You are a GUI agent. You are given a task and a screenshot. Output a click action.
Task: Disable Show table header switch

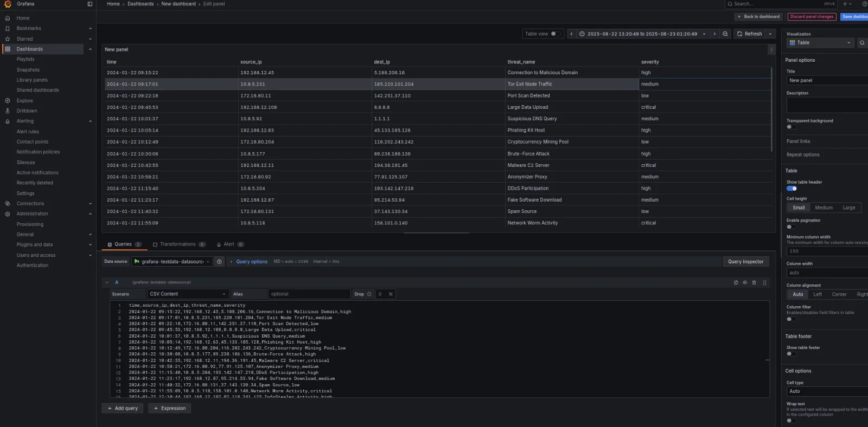coord(792,189)
